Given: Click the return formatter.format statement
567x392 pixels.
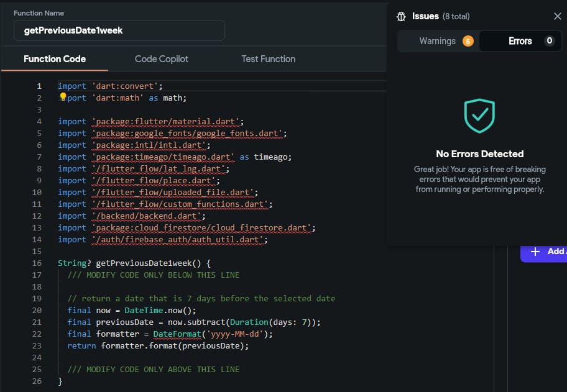Looking at the screenshot, I should [158, 345].
